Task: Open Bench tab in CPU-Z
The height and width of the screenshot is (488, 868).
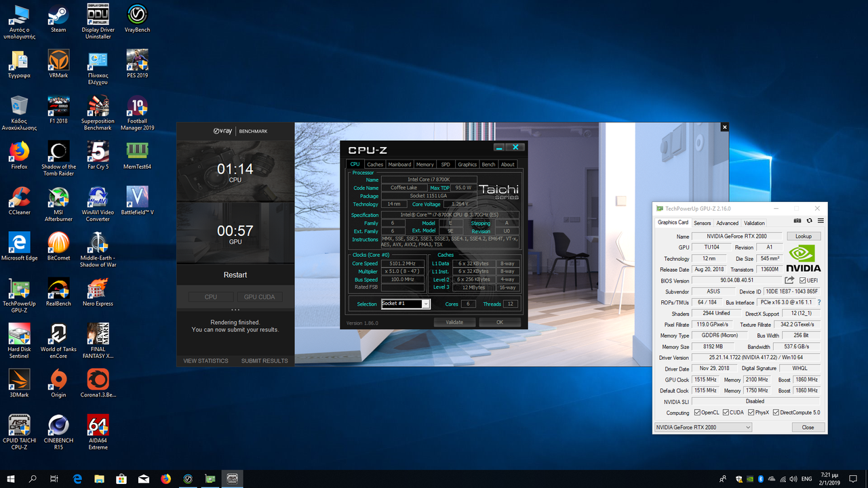Action: tap(488, 164)
